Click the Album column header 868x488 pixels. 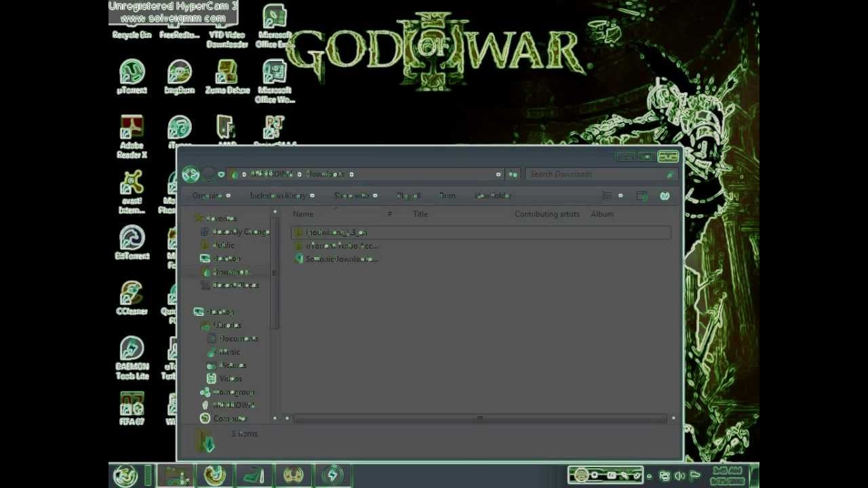pos(602,214)
